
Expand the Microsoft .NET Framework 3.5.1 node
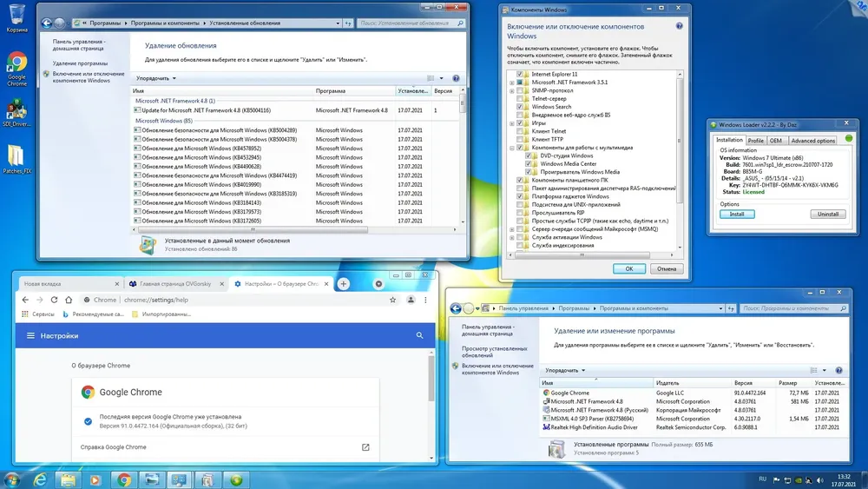(x=512, y=83)
